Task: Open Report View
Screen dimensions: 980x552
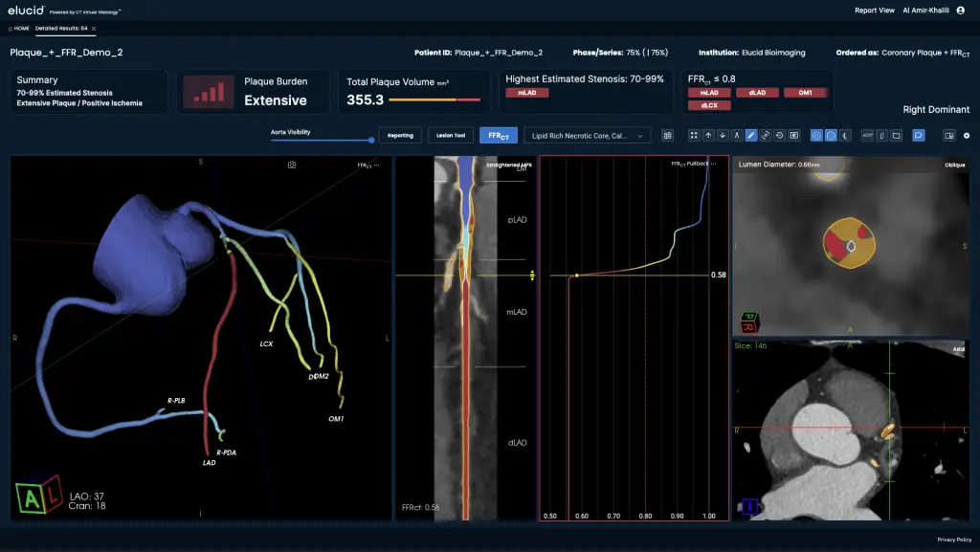Action: coord(875,10)
